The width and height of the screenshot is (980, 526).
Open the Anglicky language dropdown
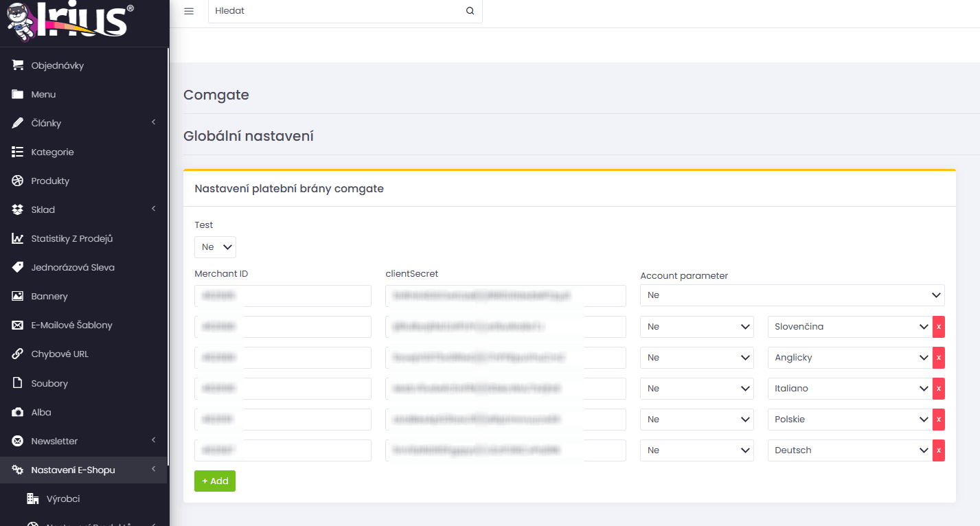pyautogui.click(x=850, y=358)
